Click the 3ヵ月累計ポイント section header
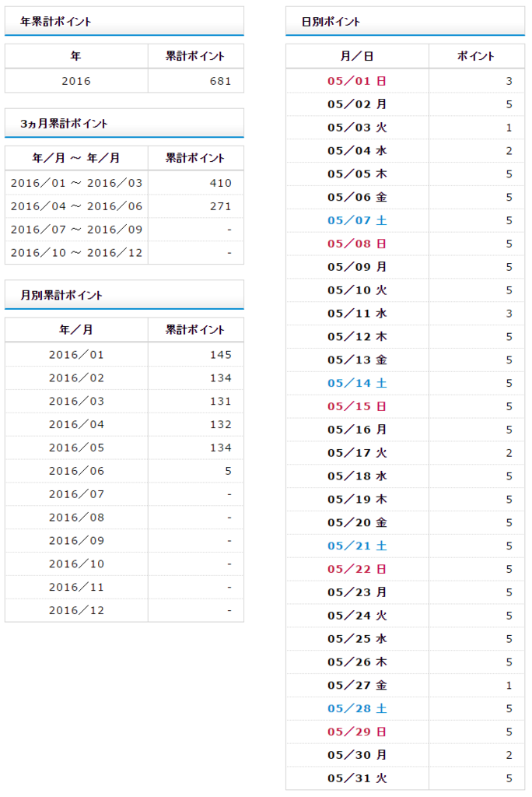This screenshot has height=797, width=532. click(124, 123)
